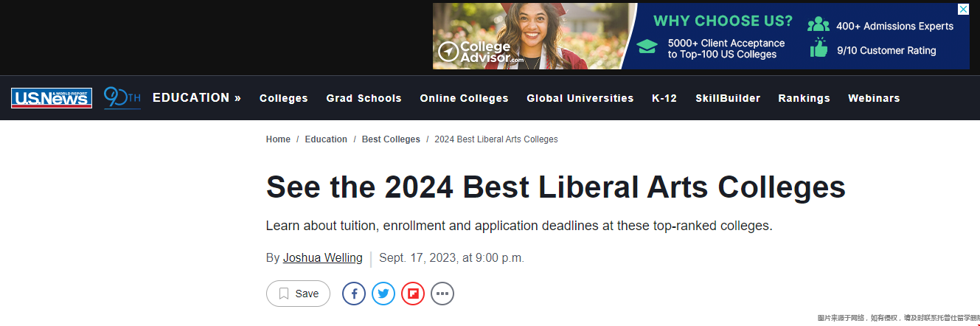Click the 90th anniversary logo

point(122,97)
